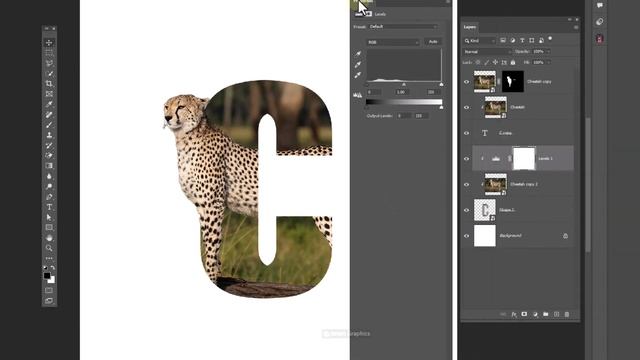Screen dimensions: 640x360
Task: Open the Levels Preset dropdown
Action: (403, 27)
